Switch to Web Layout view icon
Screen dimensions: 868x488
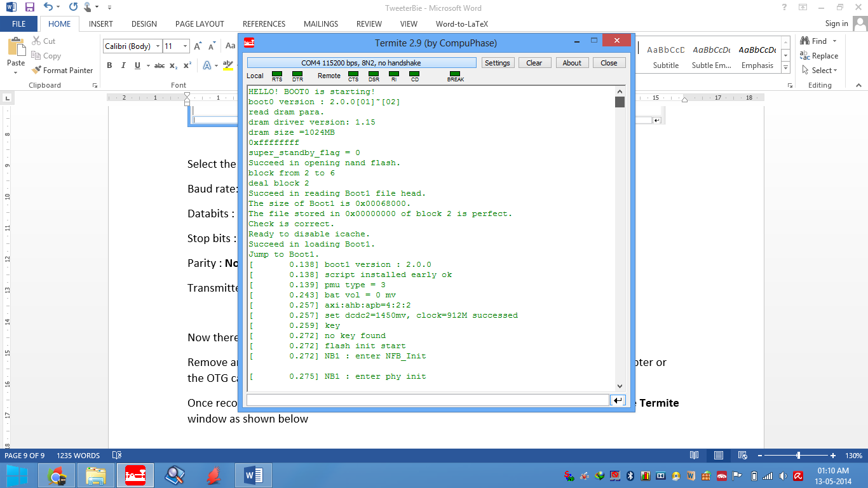tap(743, 456)
